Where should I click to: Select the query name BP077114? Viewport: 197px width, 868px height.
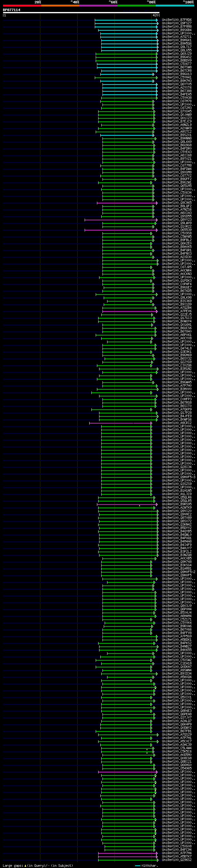pos(11,10)
